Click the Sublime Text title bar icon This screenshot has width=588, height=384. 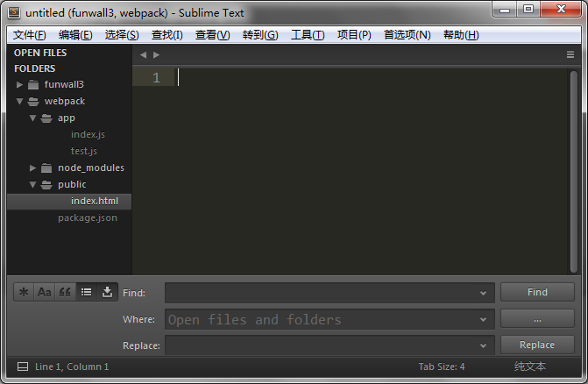pyautogui.click(x=14, y=12)
